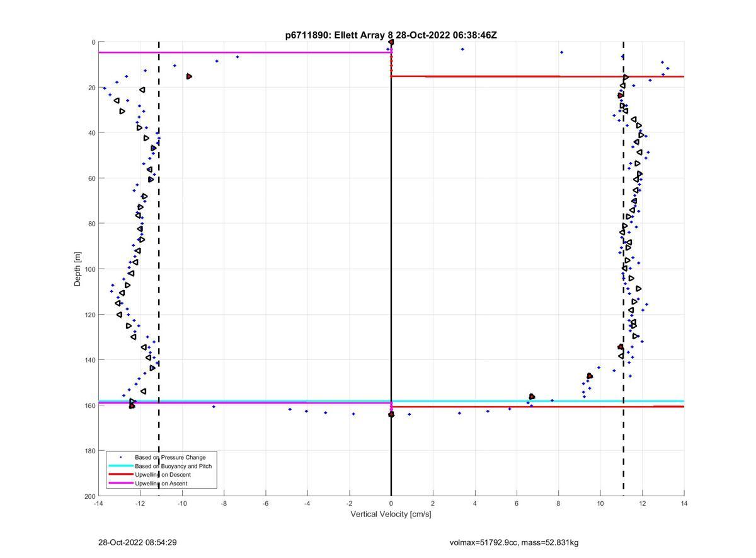Image resolution: width=756 pixels, height=558 pixels.
Task: Click the volmax=51792.9cc, mass=52.831kg text
Action: (x=514, y=542)
